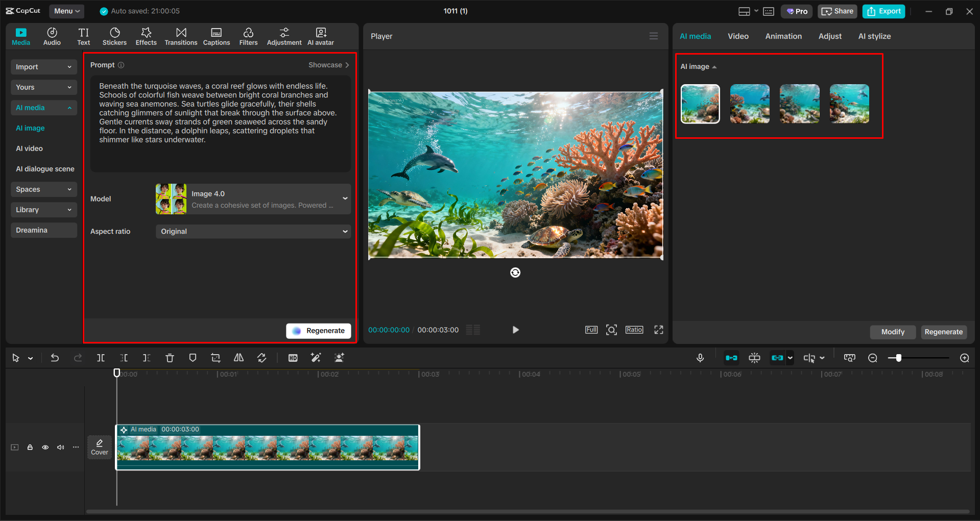
Task: Open the Captions panel
Action: [x=217, y=37]
